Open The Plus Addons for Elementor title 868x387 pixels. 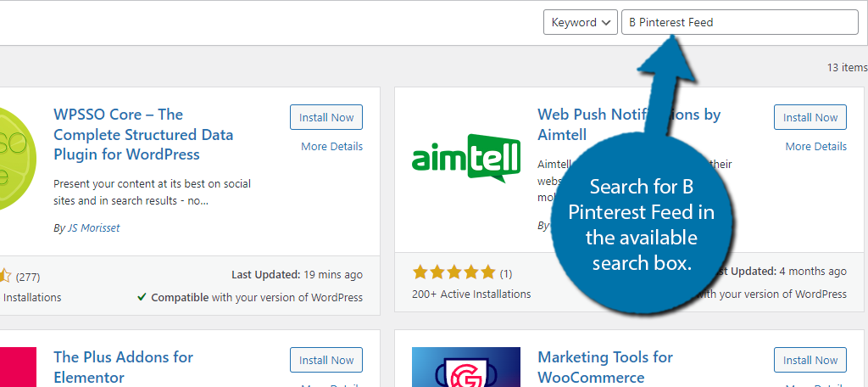[124, 367]
